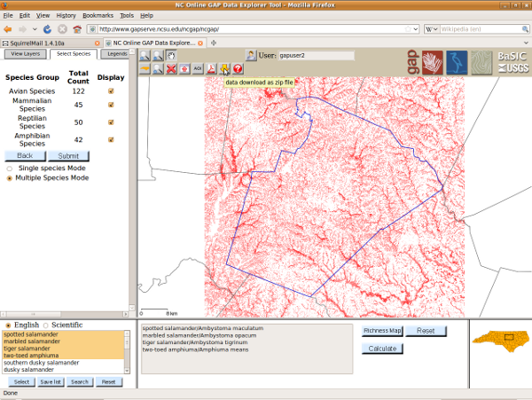Click the Submit button

[x=68, y=156]
